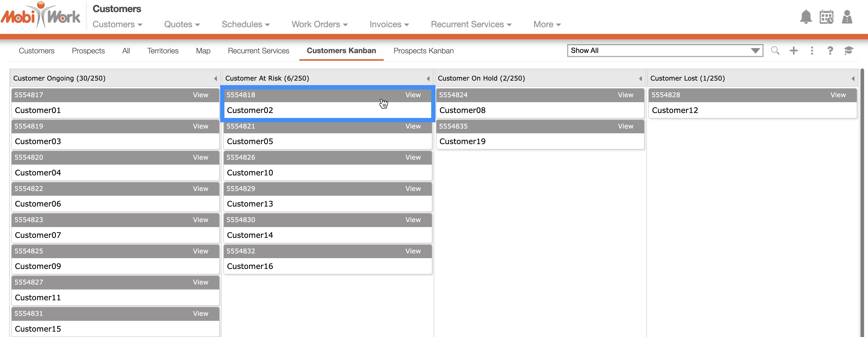The image size is (868, 337).
Task: Open the three-dot options menu
Action: [812, 51]
